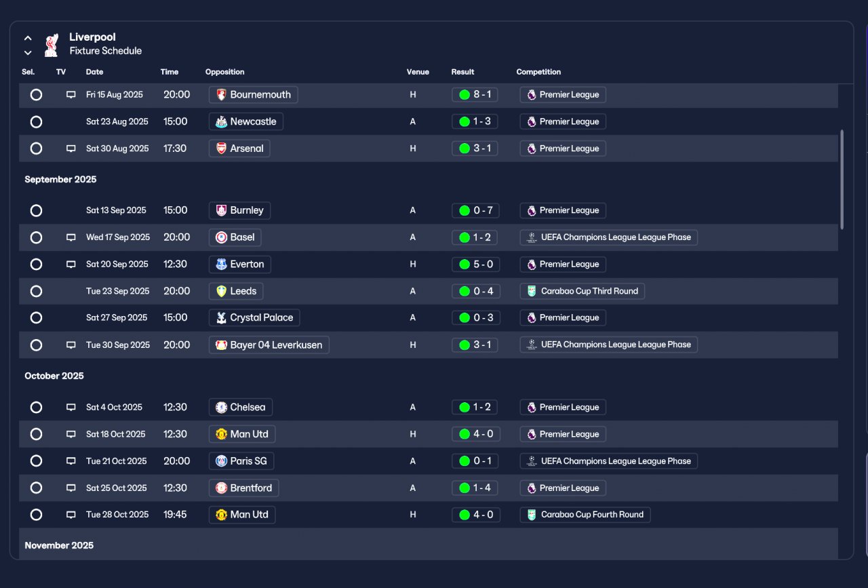Image resolution: width=868 pixels, height=588 pixels.
Task: Open the 5 - 0 result against Everton
Action: [x=475, y=264]
